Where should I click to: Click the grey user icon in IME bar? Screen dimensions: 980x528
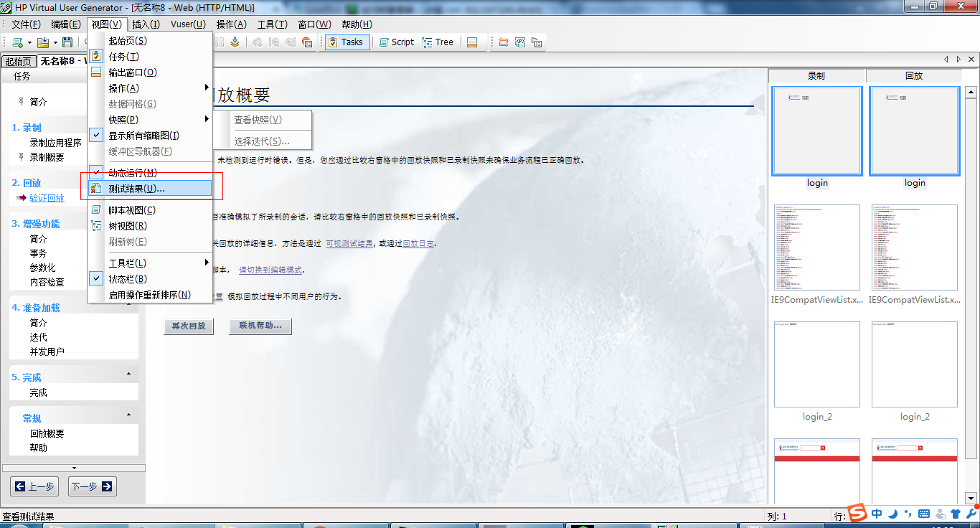tap(940, 514)
